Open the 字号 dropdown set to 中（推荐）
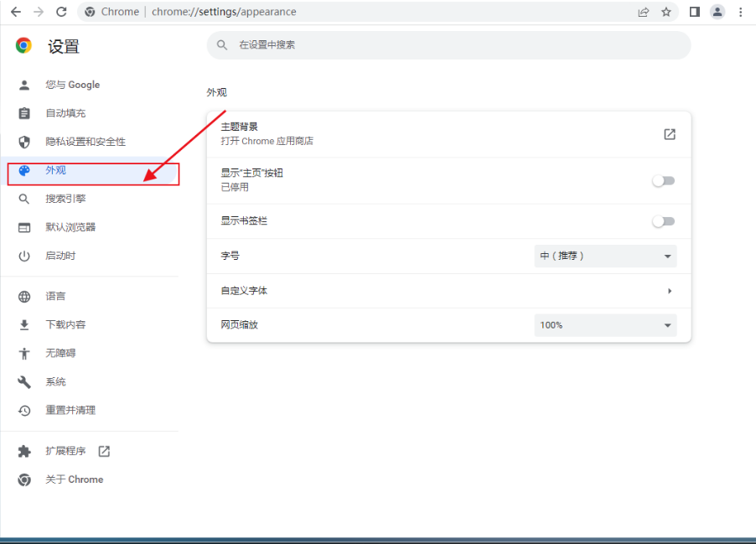The image size is (756, 544). [x=606, y=256]
